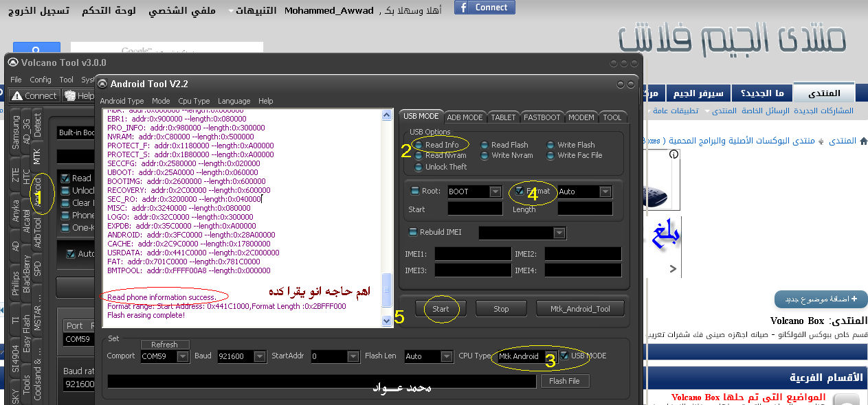Select the Samsung vertical tab in Volcano Tool
The height and width of the screenshot is (405, 868).
(x=16, y=132)
